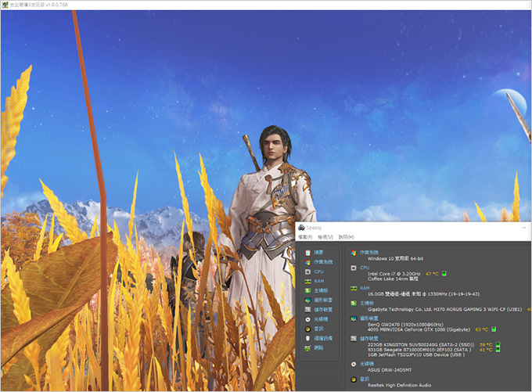This screenshot has width=532, height=392.
Task: Click the '39 °C' Kingston temperature value
Action: click(486, 344)
